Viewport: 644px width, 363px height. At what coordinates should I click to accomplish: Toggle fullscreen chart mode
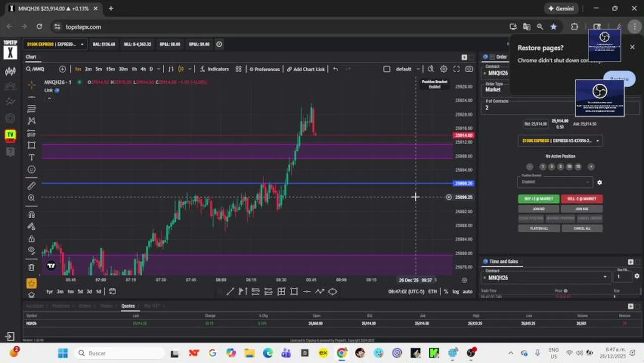pyautogui.click(x=457, y=69)
